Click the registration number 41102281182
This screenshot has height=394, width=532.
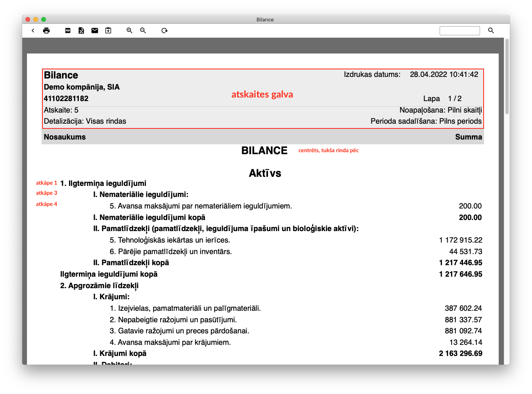tap(66, 99)
